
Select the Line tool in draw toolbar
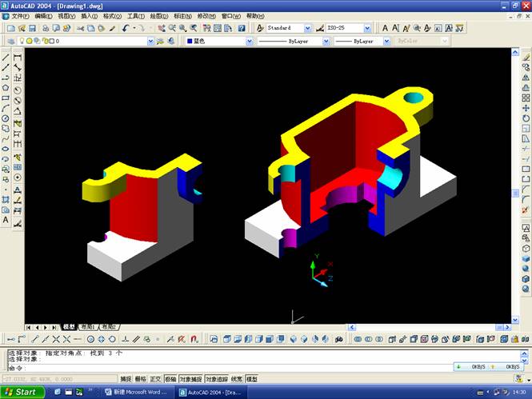[x=6, y=58]
